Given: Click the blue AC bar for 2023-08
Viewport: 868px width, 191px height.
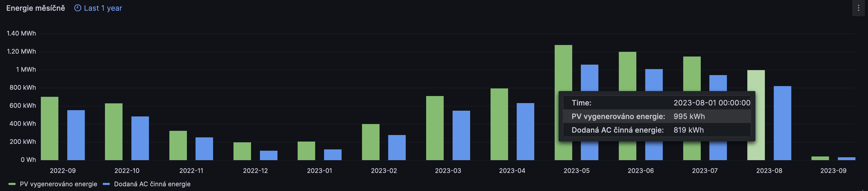Looking at the screenshot, I should point(782,123).
